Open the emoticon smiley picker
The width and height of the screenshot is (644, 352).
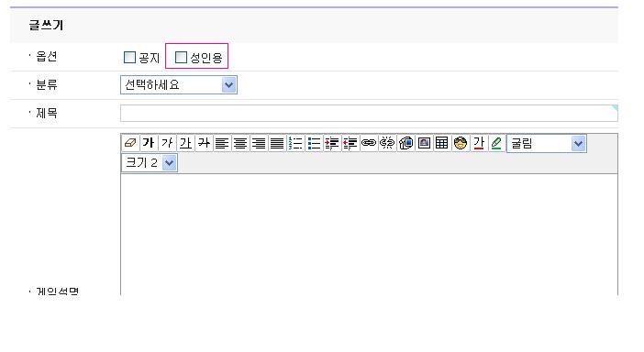[461, 143]
